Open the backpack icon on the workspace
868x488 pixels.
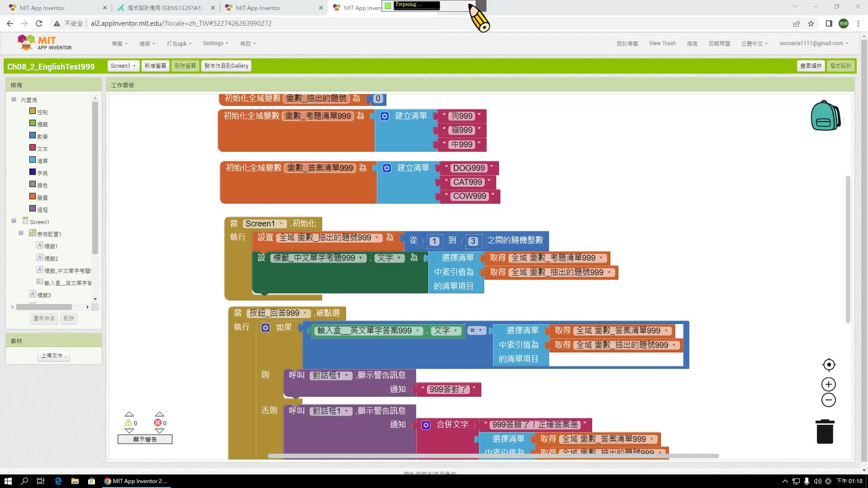click(x=826, y=116)
